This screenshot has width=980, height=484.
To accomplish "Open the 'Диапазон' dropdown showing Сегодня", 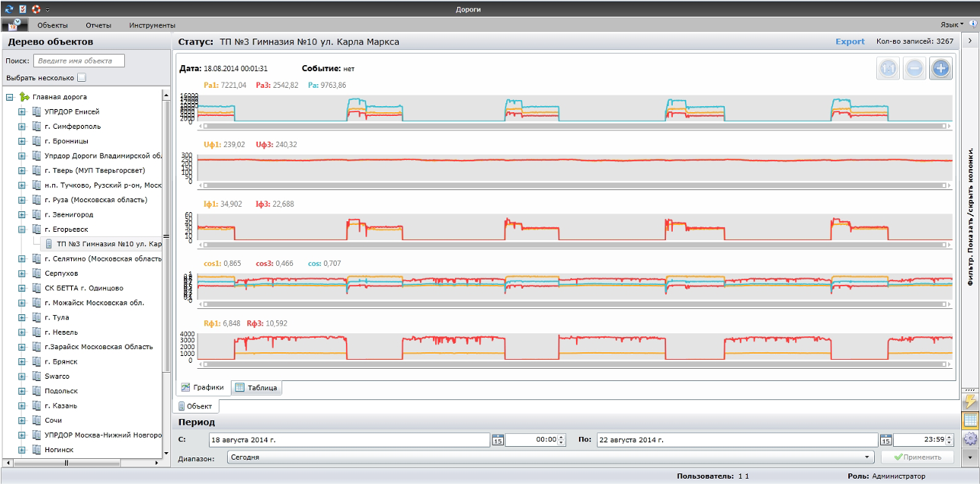I will 541,457.
